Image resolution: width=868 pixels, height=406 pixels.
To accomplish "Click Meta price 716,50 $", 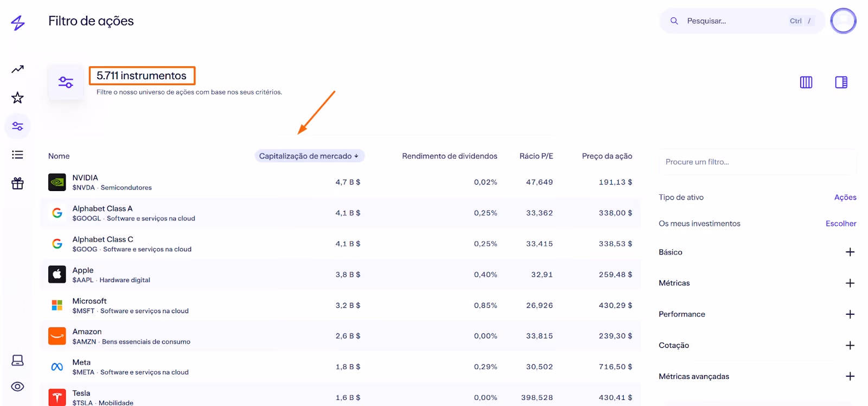I will pyautogui.click(x=615, y=367).
